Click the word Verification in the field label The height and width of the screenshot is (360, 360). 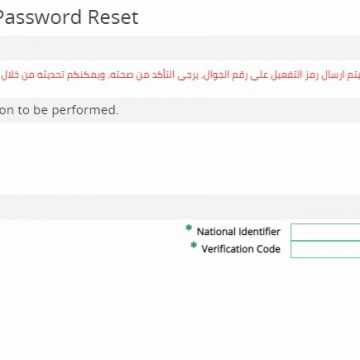pyautogui.click(x=226, y=249)
